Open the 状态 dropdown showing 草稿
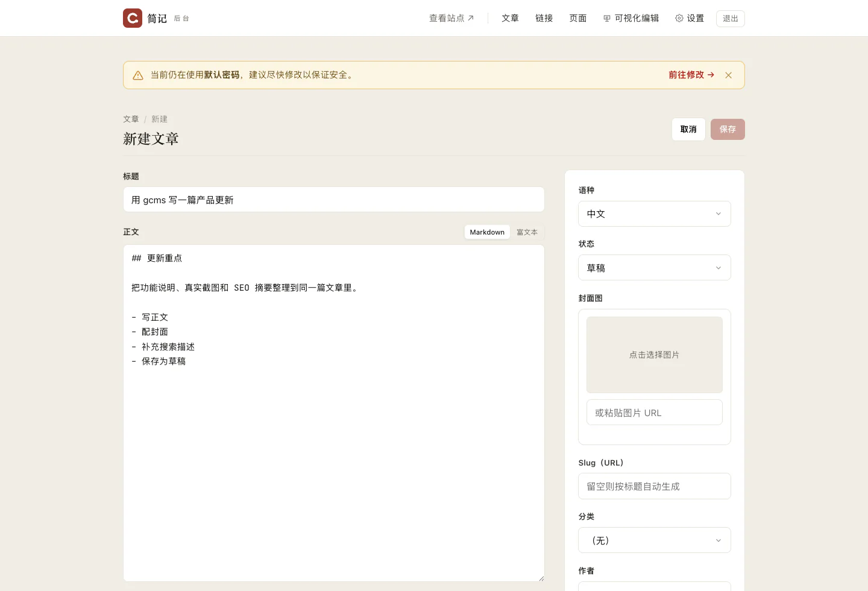868x591 pixels. 655,268
